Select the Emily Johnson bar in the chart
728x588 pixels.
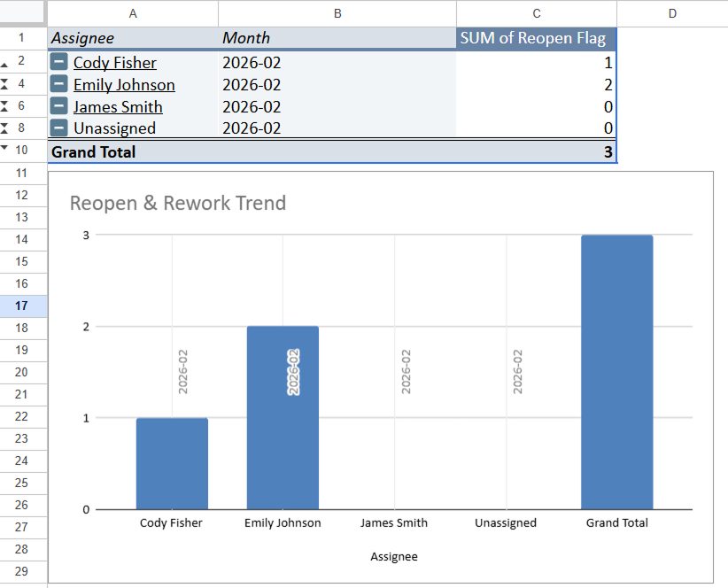[283, 416]
